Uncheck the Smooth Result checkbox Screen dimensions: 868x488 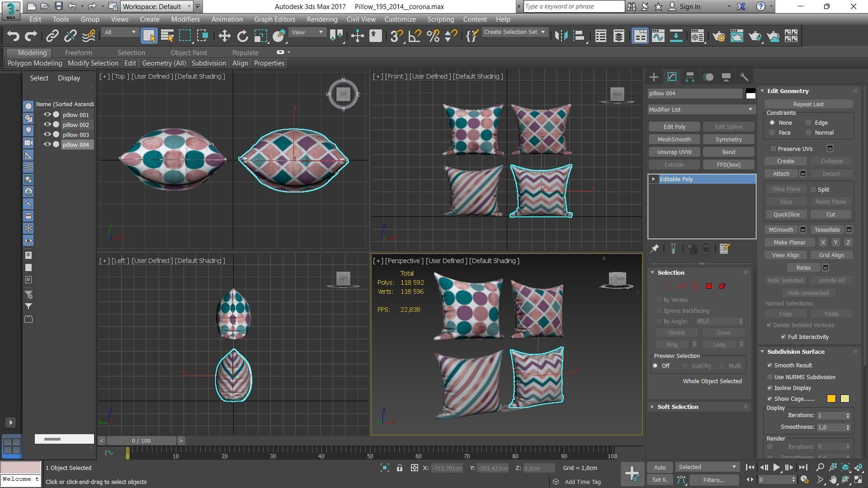click(x=770, y=365)
